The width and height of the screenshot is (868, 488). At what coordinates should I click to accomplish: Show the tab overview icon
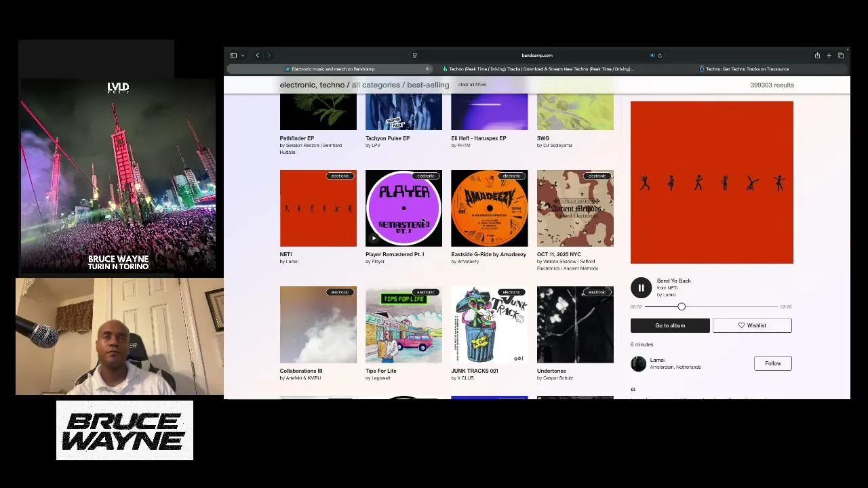point(841,56)
